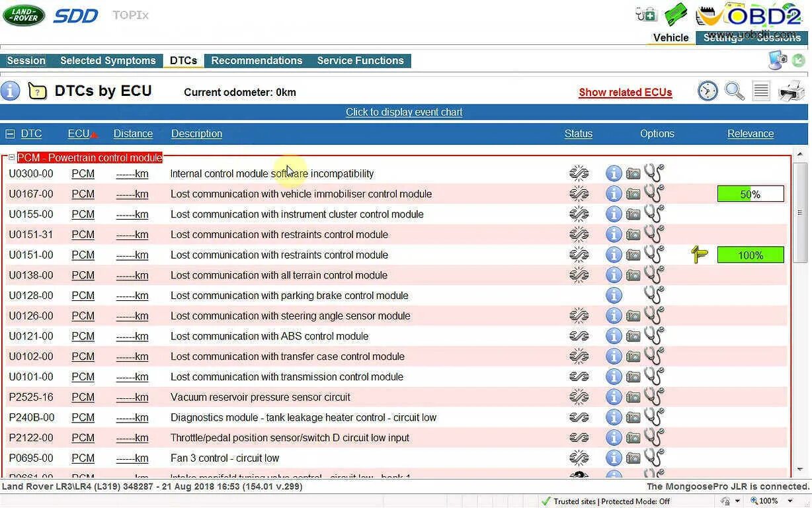Click 'Fan 3 control - circuit low' description

click(225, 458)
